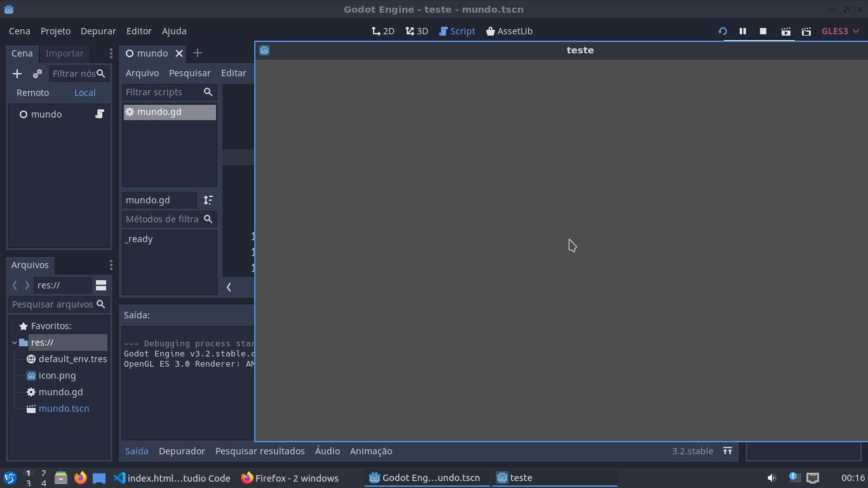This screenshot has height=488, width=868.
Task: Open the GLES3 renderer dropdown
Action: tap(841, 31)
